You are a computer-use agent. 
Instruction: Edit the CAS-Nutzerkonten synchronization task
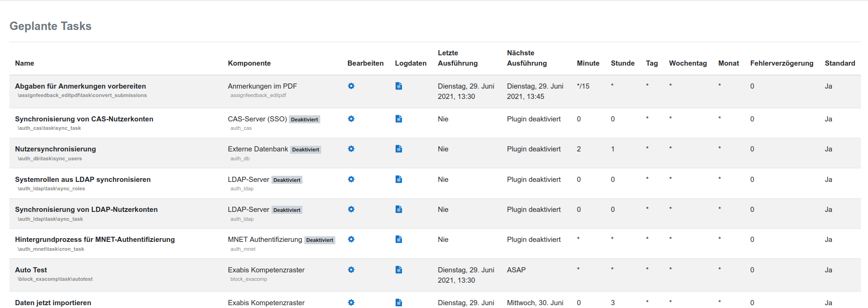click(351, 119)
